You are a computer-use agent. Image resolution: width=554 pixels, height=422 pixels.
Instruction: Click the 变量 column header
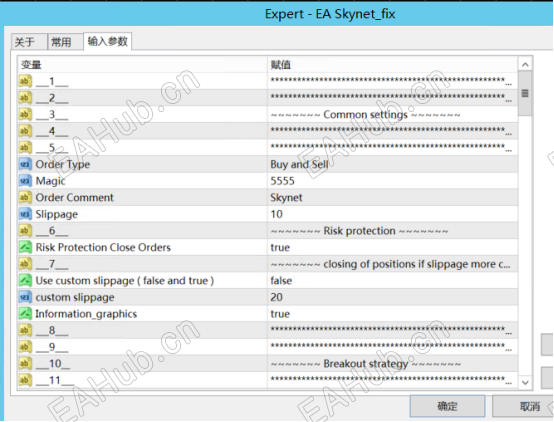pyautogui.click(x=142, y=65)
